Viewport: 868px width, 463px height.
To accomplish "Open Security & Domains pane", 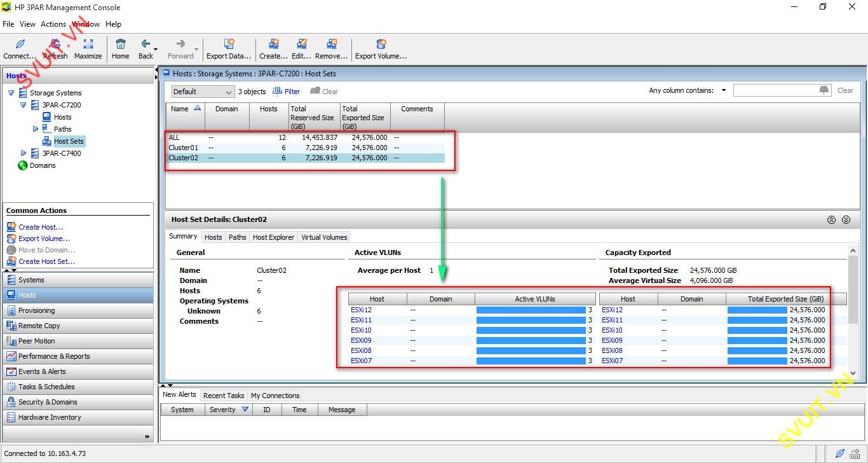I will pyautogui.click(x=78, y=402).
